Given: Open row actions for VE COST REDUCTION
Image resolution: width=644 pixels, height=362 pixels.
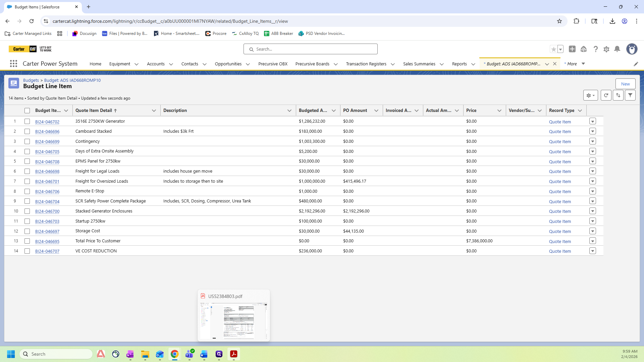Looking at the screenshot, I should (593, 251).
